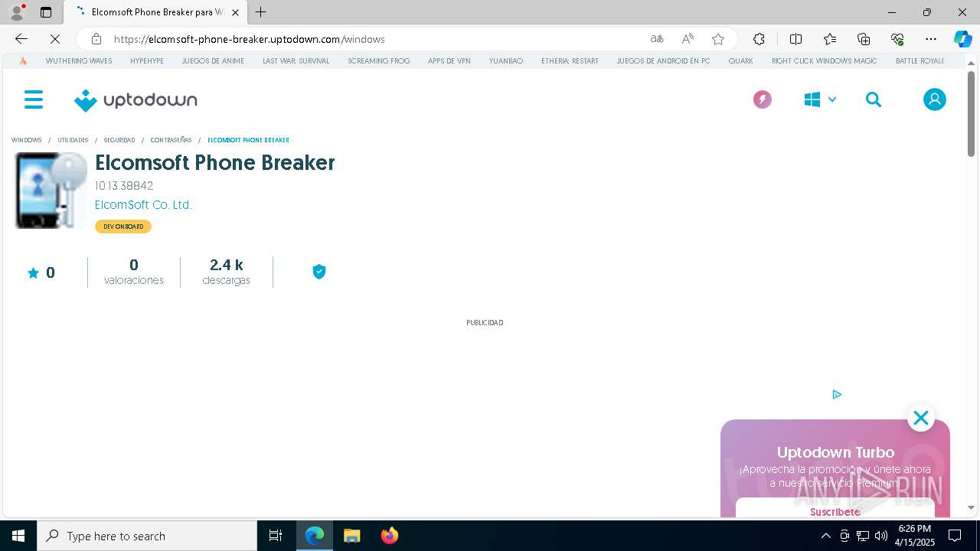
Task: Open the Favorites list
Action: pyautogui.click(x=830, y=39)
